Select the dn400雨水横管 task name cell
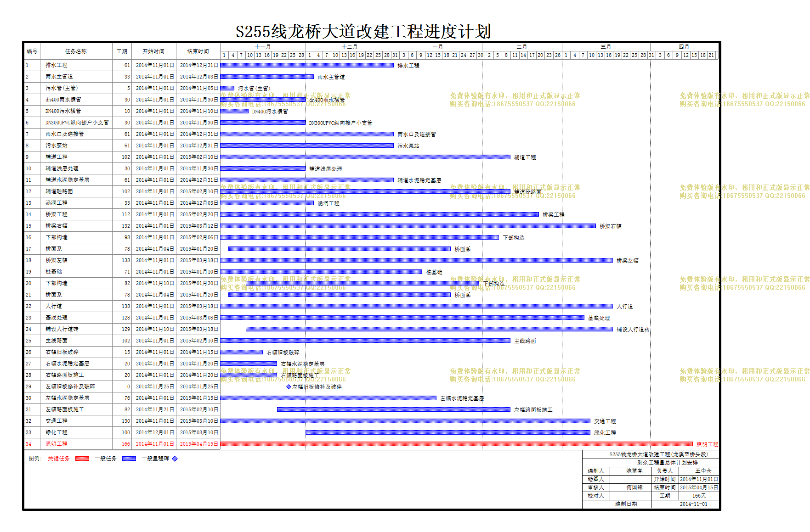Image resolution: width=810 pixels, height=532 pixels. (x=76, y=100)
